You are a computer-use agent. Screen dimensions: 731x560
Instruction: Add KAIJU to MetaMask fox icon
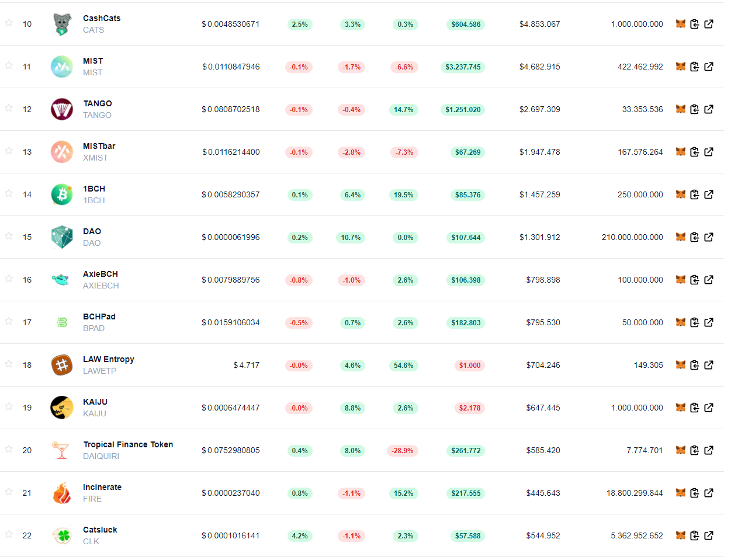681,408
